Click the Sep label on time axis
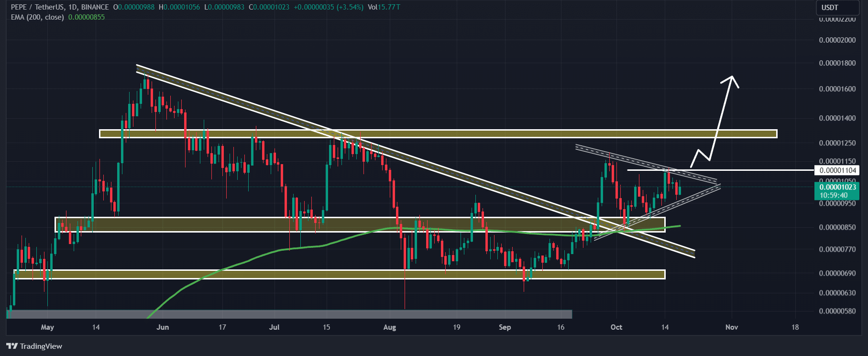Screen dimensions: 868x356 coord(505,327)
